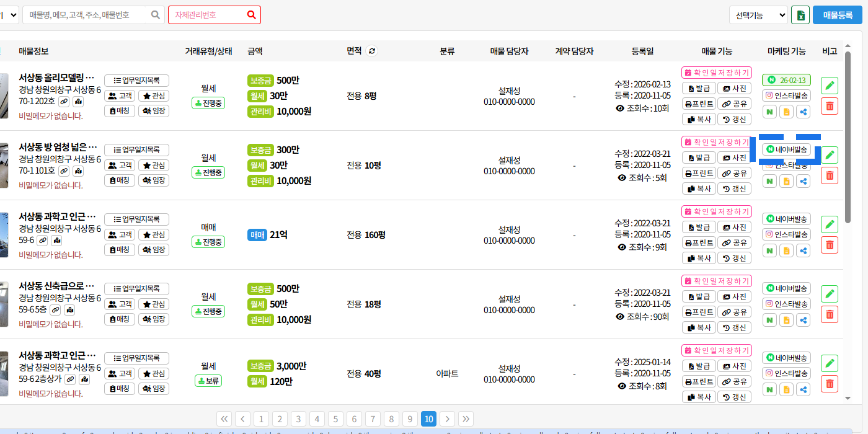
Task: Click the yellow document icon in 서상동 올리모델링 row
Action: (786, 112)
